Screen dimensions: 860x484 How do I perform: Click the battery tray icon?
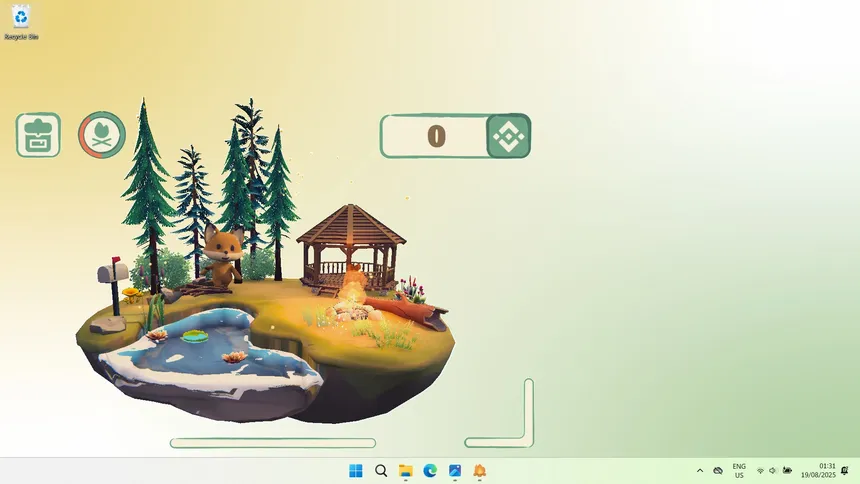pos(787,470)
